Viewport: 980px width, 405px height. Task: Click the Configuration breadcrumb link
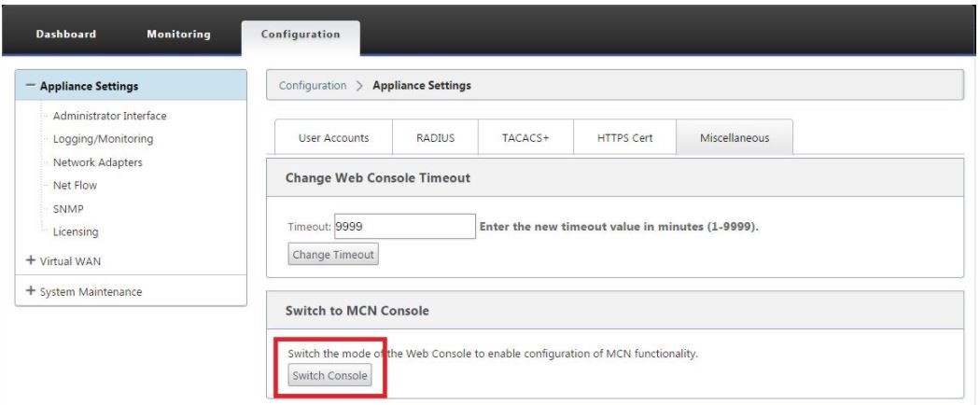[x=313, y=85]
